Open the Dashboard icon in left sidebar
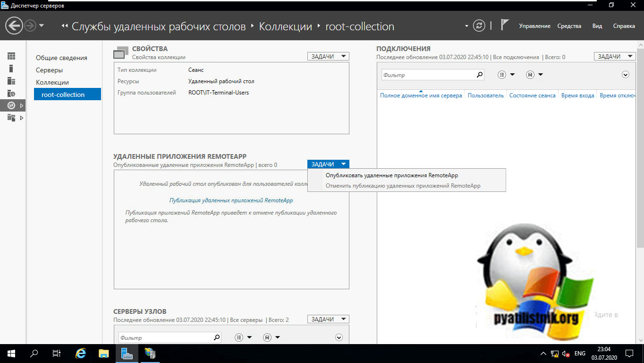Screen dimensions: 644x363 coord(11,56)
